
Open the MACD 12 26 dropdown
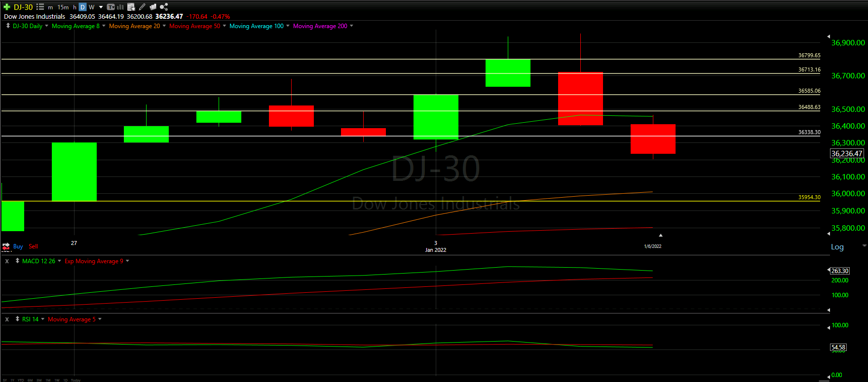coord(59,261)
